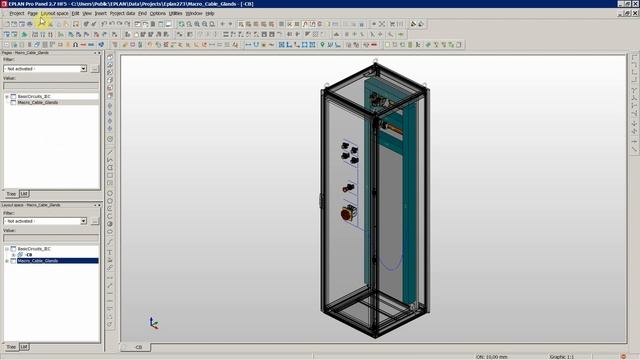Click the Value field in Pages navigator
640x360 pixels.
click(51, 86)
